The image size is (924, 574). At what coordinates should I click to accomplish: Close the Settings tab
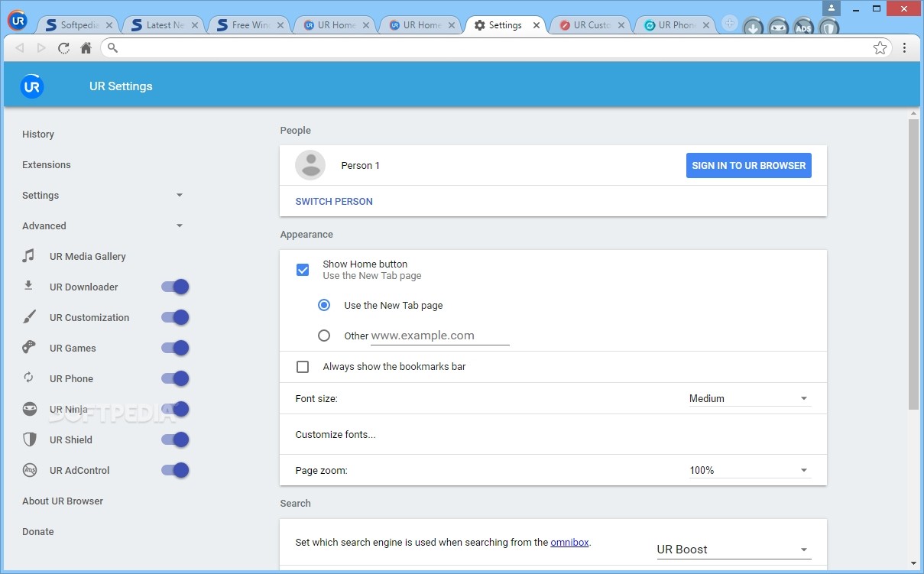536,25
